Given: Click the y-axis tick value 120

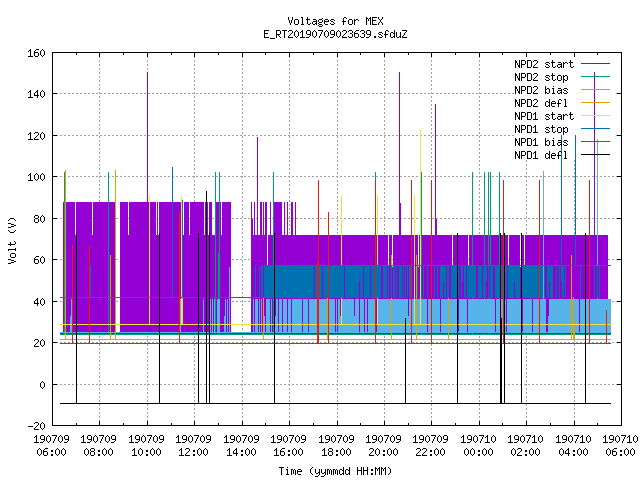Looking at the screenshot, I should (37, 136).
